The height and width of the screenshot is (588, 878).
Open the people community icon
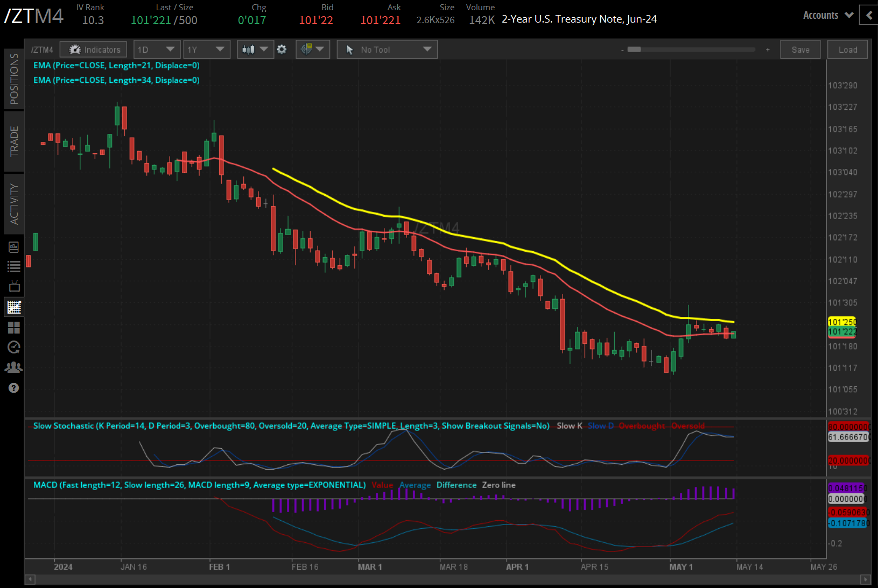tap(14, 367)
